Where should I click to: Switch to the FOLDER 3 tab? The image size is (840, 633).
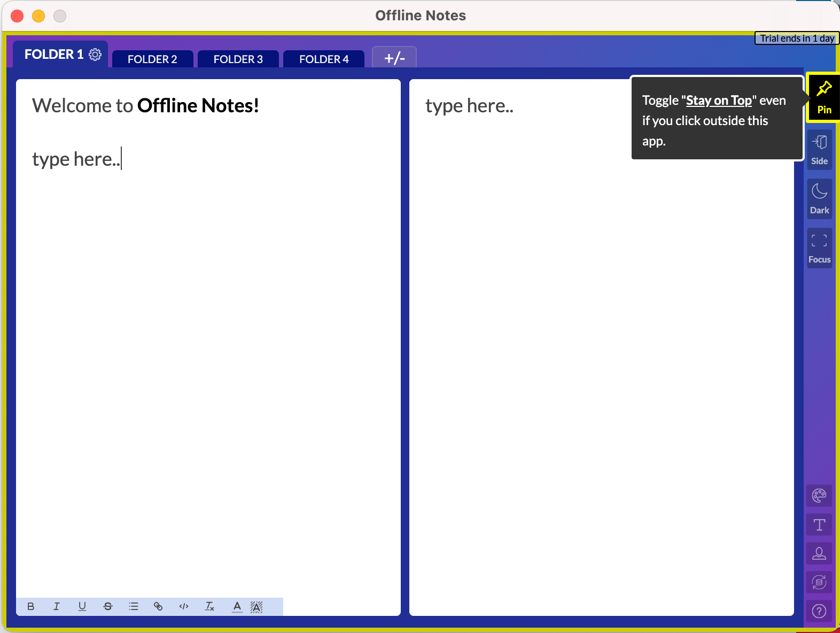(x=238, y=59)
